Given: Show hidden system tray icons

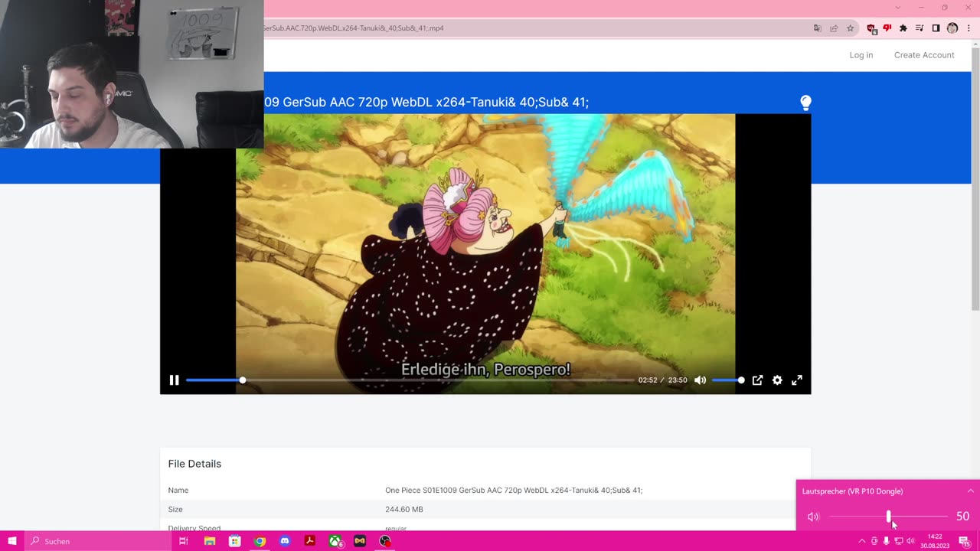Looking at the screenshot, I should (x=862, y=541).
